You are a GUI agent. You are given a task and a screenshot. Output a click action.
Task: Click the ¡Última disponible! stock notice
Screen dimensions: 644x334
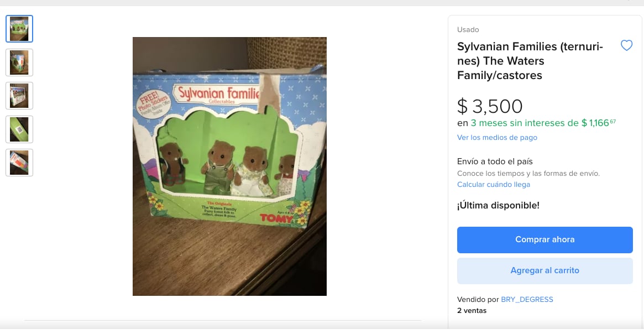tap(498, 206)
